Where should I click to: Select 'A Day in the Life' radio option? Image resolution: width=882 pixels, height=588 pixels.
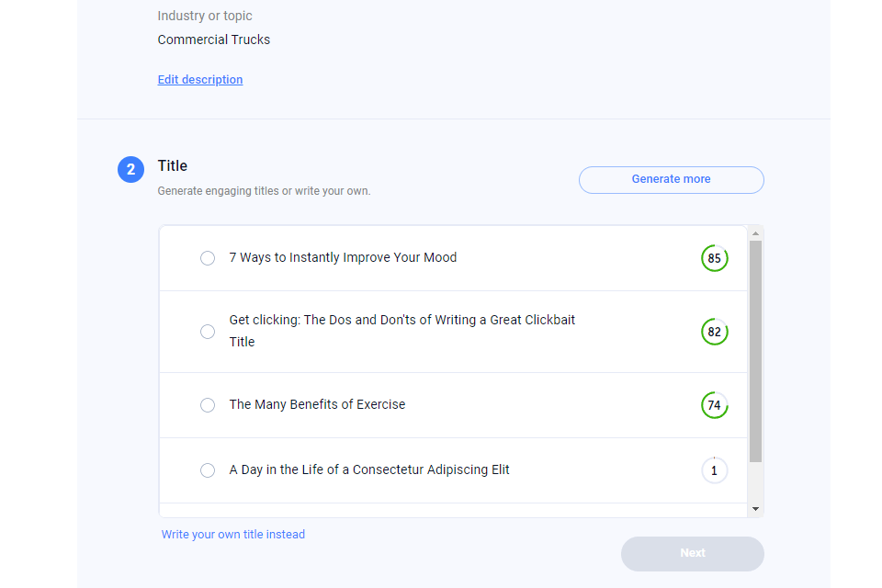click(x=208, y=470)
